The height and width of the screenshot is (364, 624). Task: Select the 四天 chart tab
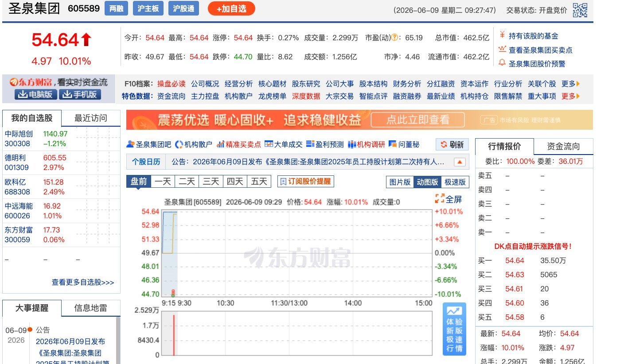[x=235, y=182]
